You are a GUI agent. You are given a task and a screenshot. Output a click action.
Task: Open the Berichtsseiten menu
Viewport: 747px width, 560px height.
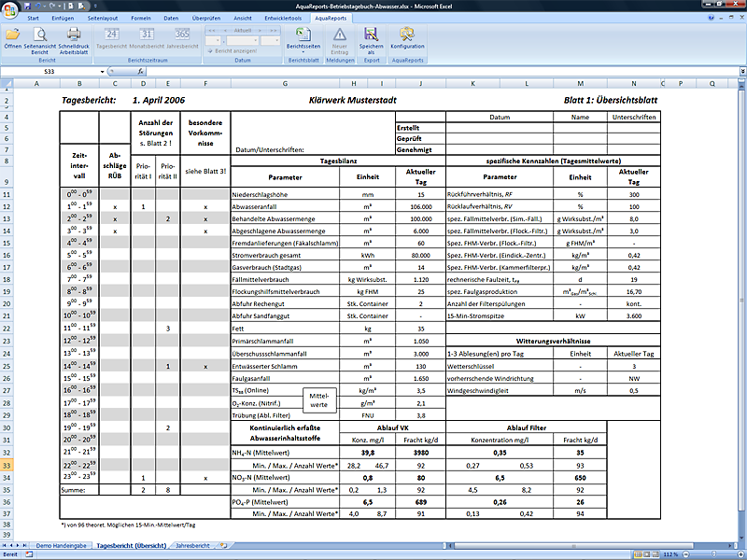[303, 40]
